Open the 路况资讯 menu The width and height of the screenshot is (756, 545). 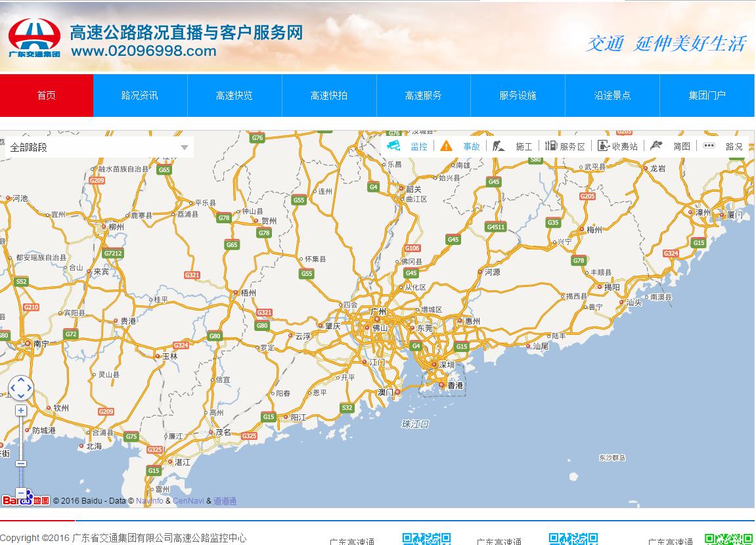140,95
